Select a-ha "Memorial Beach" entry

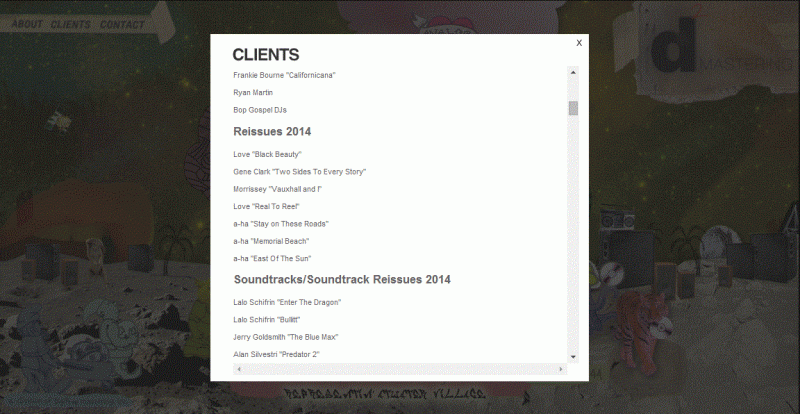click(271, 241)
